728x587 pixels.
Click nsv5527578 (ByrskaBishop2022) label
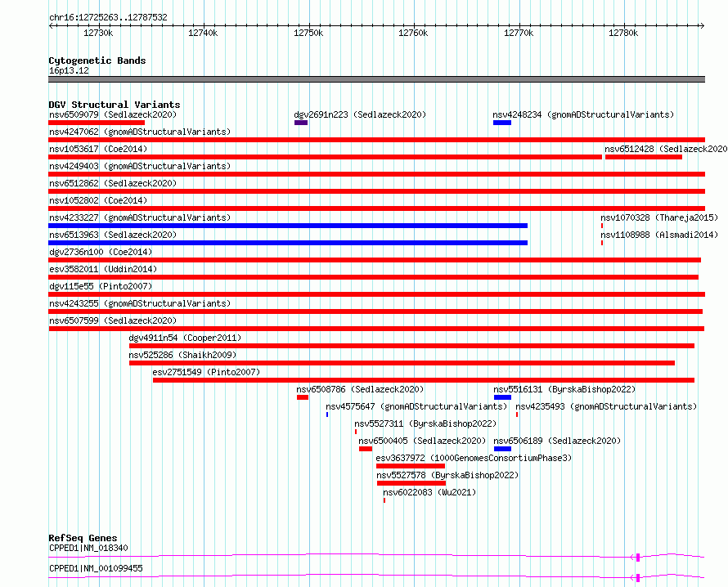[447, 475]
